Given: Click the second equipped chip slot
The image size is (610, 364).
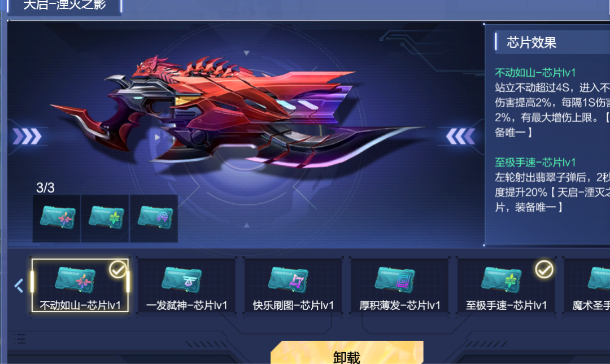Looking at the screenshot, I should 106,218.
